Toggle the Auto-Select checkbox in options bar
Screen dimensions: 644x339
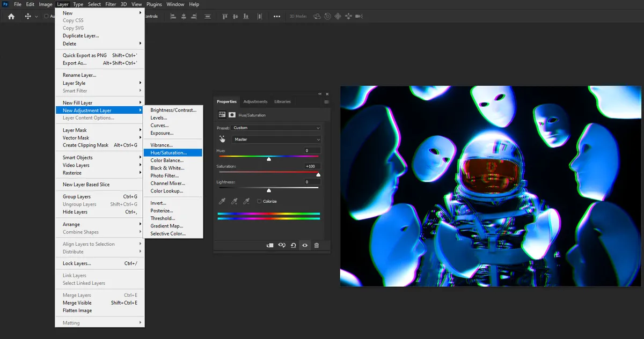(46, 17)
